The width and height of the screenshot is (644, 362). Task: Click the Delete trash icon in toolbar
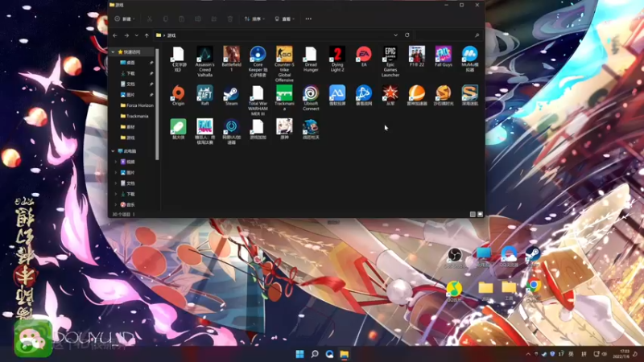click(x=230, y=19)
